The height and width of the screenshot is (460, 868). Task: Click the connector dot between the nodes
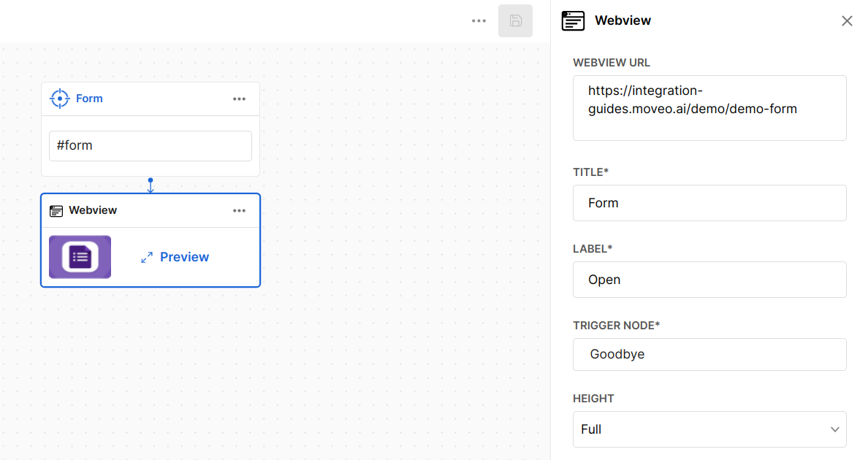[151, 180]
